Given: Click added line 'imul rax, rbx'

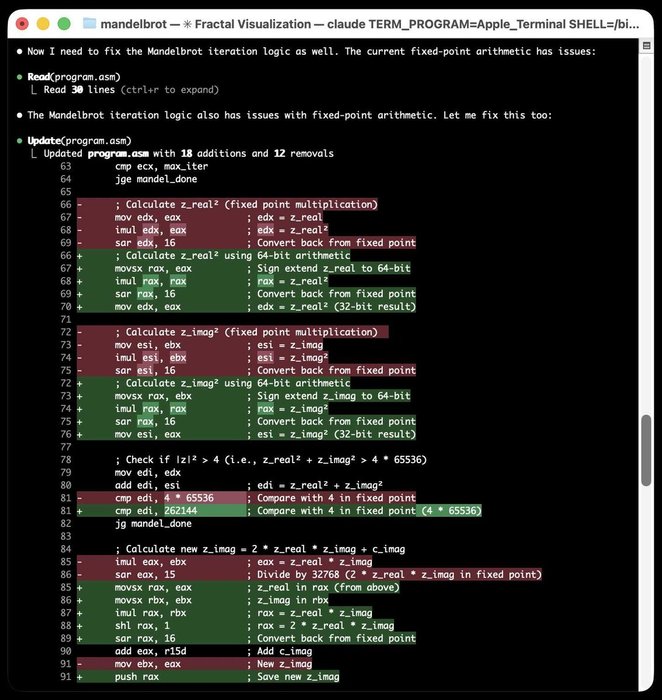Looking at the screenshot, I should (224, 613).
